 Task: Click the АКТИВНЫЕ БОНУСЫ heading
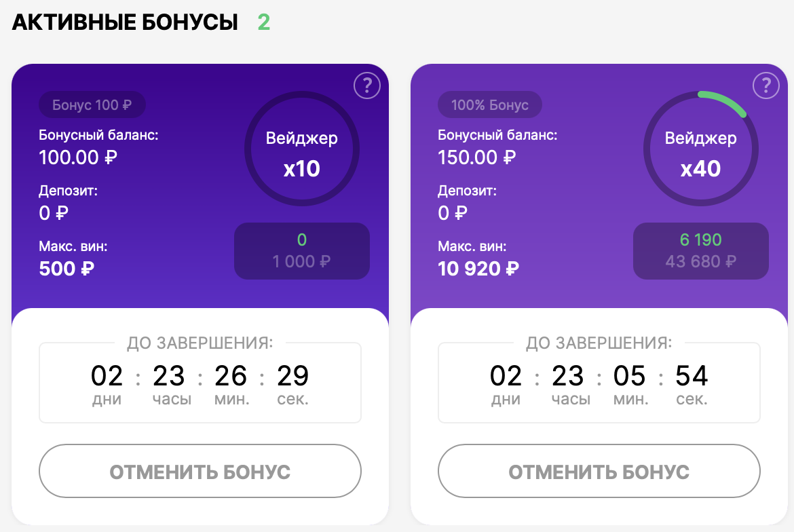click(126, 22)
